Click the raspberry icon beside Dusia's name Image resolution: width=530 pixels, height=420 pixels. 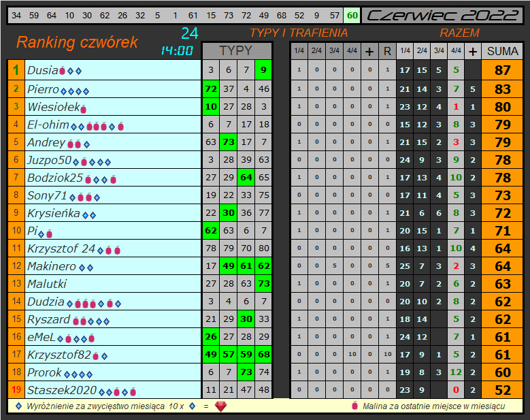point(62,71)
